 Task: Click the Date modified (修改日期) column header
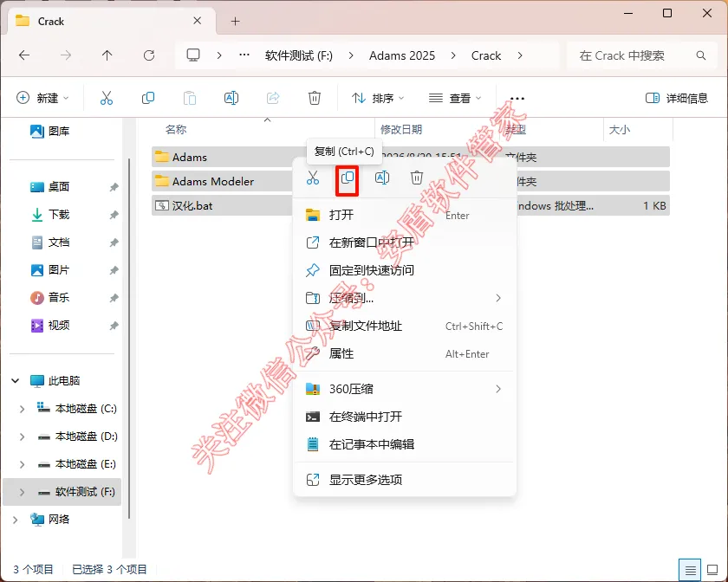(x=401, y=130)
